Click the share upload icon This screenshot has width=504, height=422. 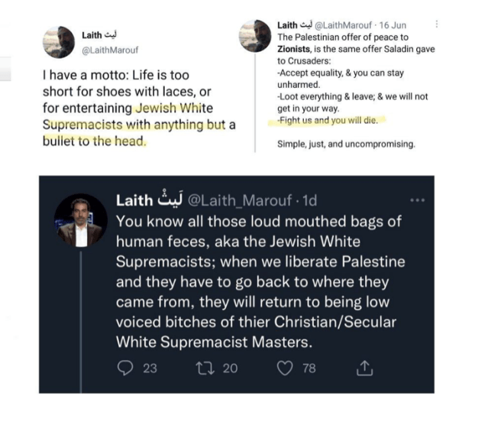(x=364, y=368)
